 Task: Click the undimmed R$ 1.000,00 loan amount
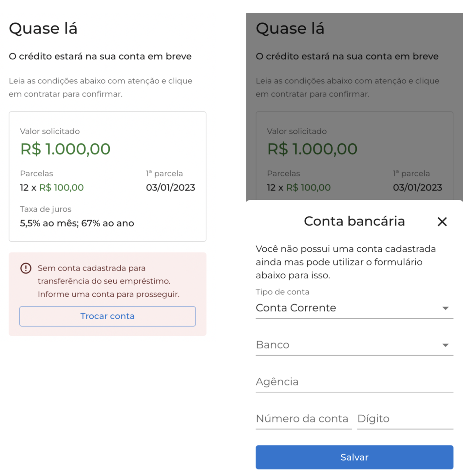(65, 149)
